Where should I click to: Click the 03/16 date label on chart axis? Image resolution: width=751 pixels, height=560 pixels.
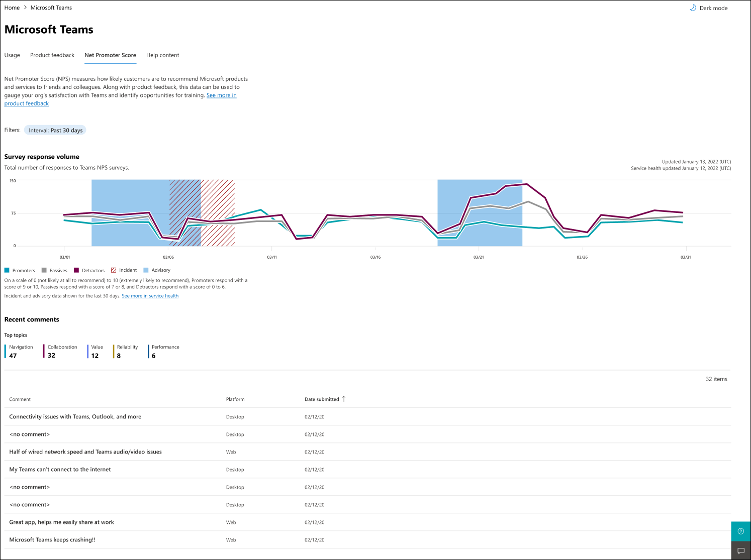375,257
